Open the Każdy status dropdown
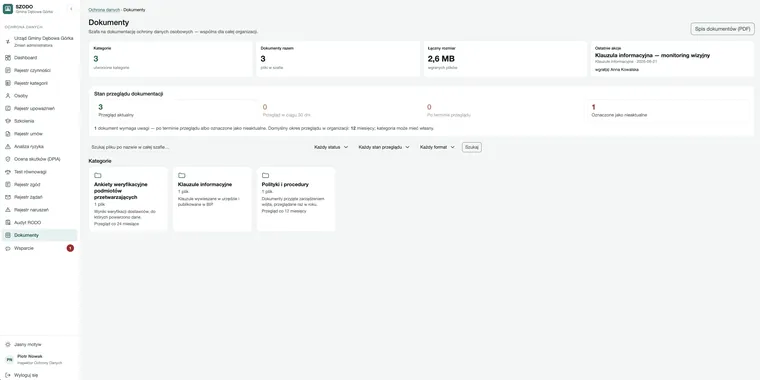The height and width of the screenshot is (380, 760). [x=331, y=147]
